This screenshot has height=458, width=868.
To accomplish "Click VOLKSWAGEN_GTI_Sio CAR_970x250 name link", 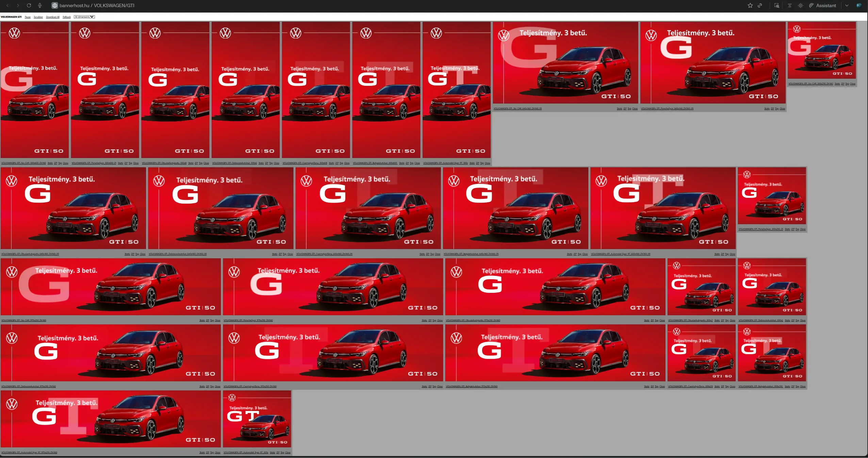I will 24,320.
